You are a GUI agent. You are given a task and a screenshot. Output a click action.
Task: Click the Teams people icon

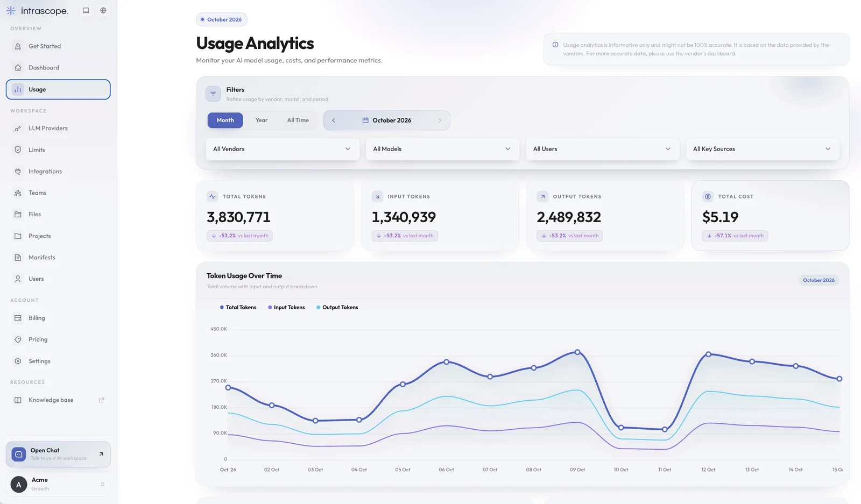coord(18,193)
